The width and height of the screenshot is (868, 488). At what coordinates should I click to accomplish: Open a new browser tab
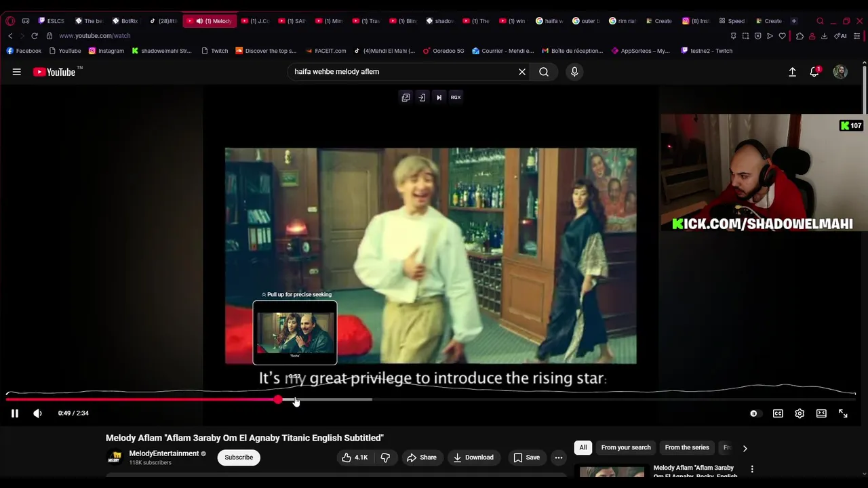click(794, 21)
